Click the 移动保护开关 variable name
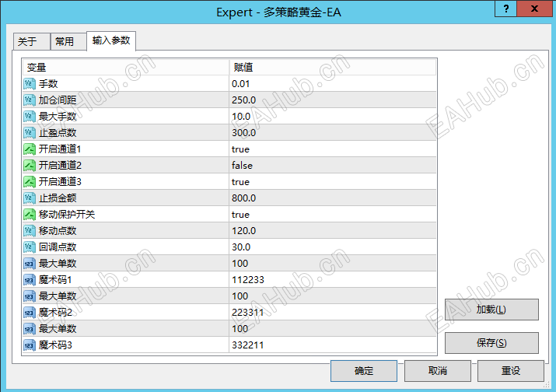This screenshot has height=392, width=556. click(67, 215)
